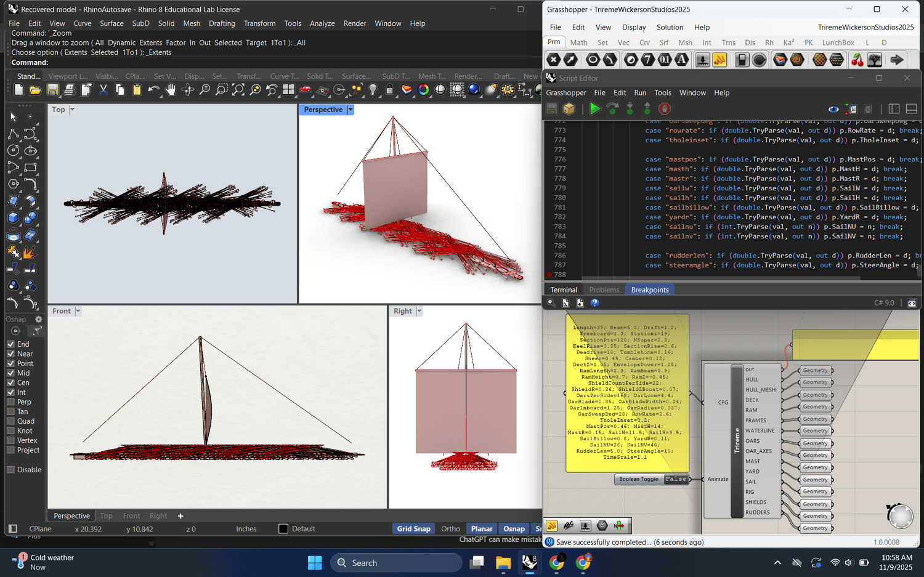
Task: Click the red stop hand icon
Action: [x=664, y=109]
